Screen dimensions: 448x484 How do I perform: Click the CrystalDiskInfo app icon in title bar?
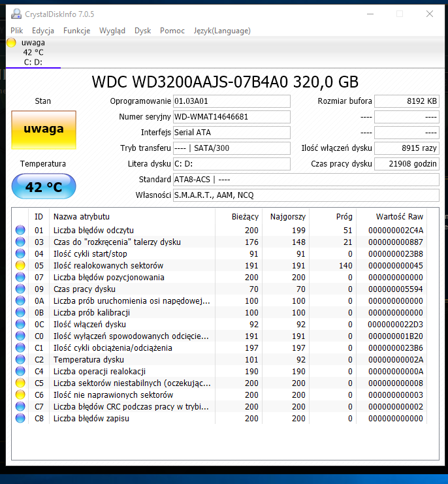point(16,14)
